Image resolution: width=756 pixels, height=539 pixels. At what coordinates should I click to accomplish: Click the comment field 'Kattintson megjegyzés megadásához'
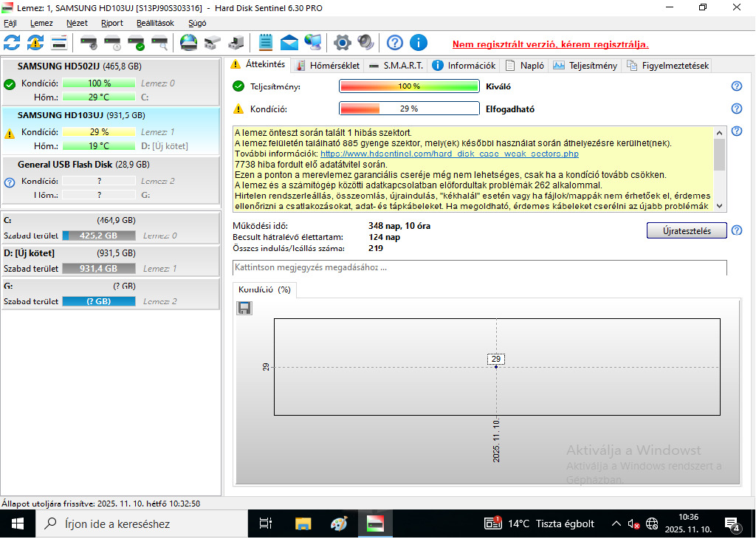480,267
